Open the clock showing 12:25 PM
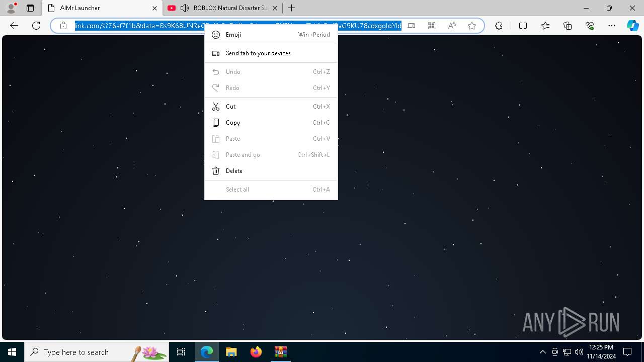 point(601,352)
